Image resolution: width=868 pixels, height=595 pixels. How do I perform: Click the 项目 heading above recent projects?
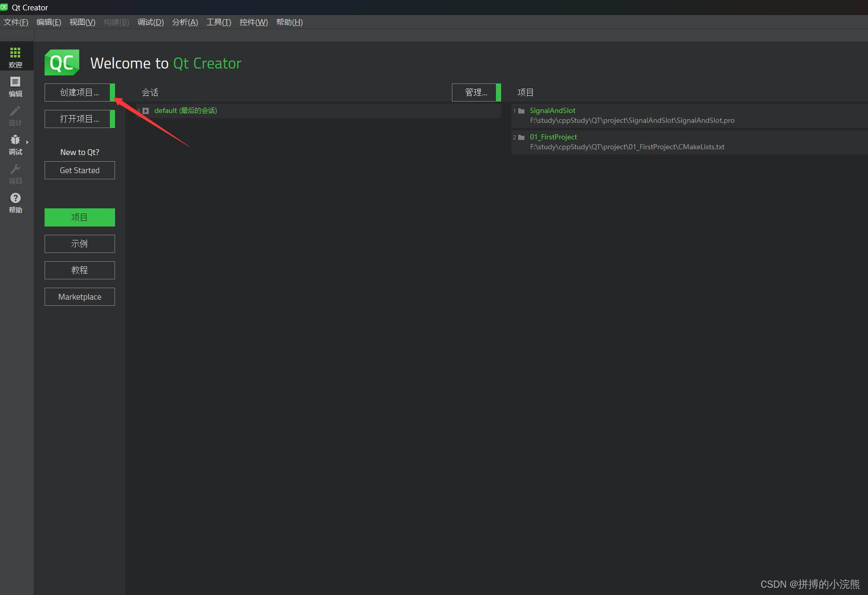[525, 92]
